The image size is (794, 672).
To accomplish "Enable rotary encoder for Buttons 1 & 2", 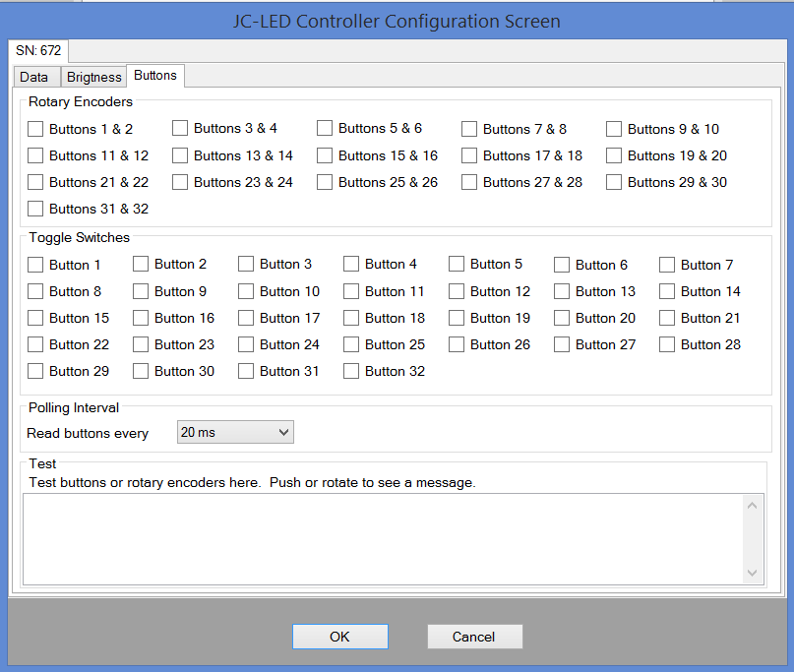I will coord(36,129).
